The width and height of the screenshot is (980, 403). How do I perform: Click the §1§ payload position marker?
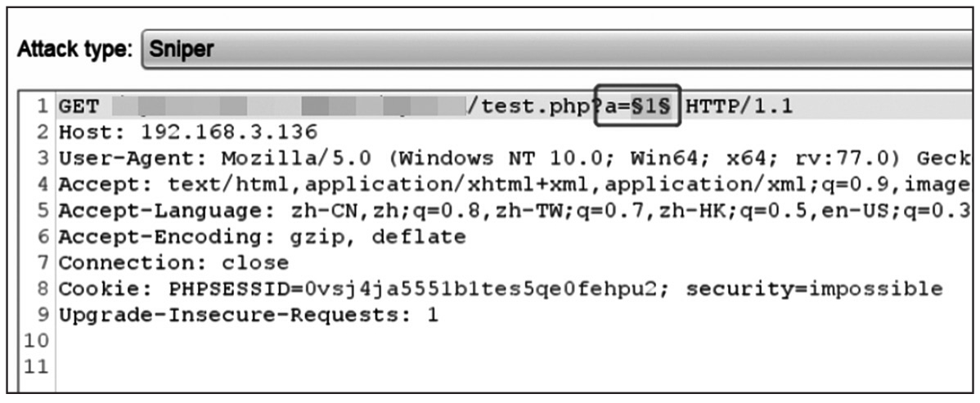click(652, 106)
